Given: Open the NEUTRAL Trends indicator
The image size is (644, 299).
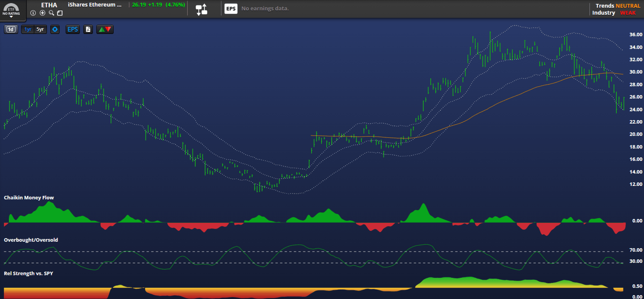Looking at the screenshot, I should tap(627, 6).
